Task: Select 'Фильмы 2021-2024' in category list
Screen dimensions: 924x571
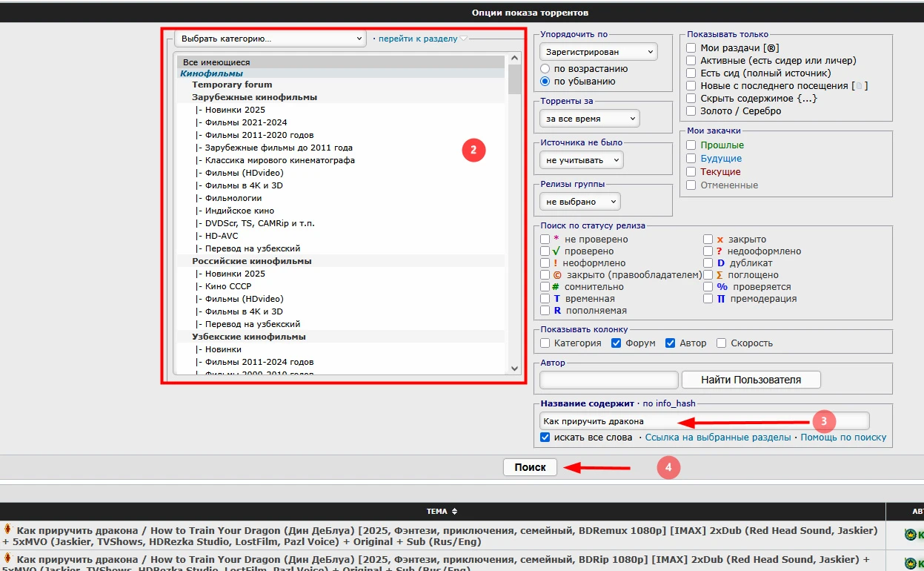Action: pyautogui.click(x=246, y=122)
